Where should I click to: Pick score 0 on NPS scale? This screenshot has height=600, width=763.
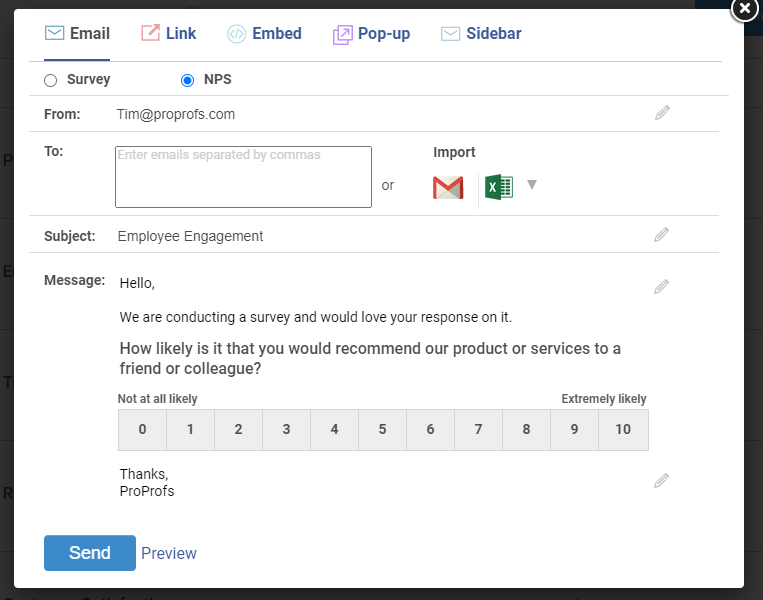tap(142, 430)
